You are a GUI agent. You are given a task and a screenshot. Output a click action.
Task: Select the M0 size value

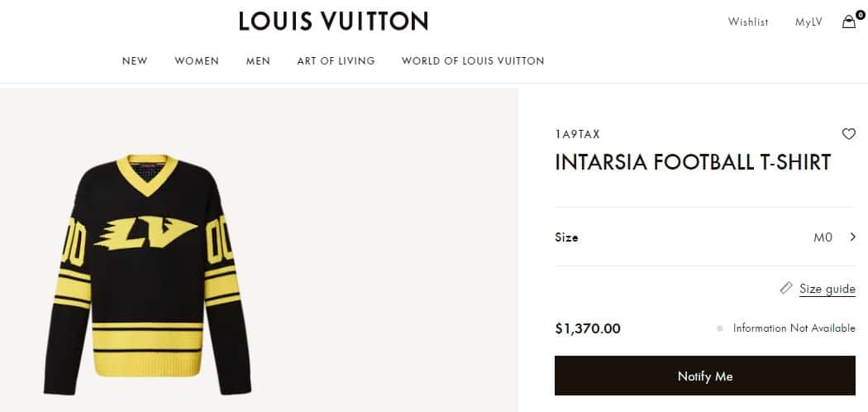(x=823, y=237)
